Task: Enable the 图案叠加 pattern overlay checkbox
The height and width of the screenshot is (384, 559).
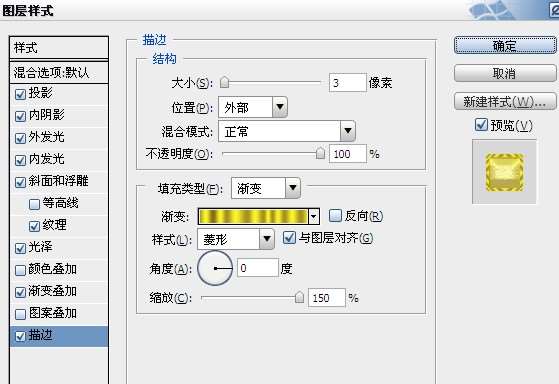Action: (20, 314)
